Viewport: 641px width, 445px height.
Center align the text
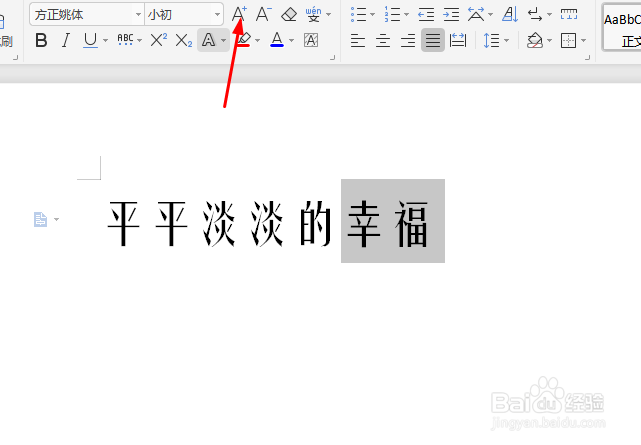coord(383,40)
